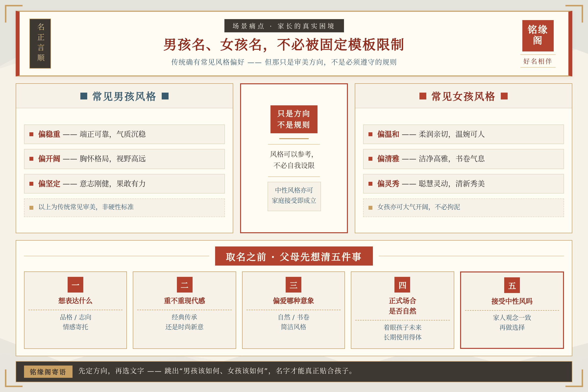
Task: Click the text 自然 / 书卷 简洁风格
Action: tap(294, 322)
